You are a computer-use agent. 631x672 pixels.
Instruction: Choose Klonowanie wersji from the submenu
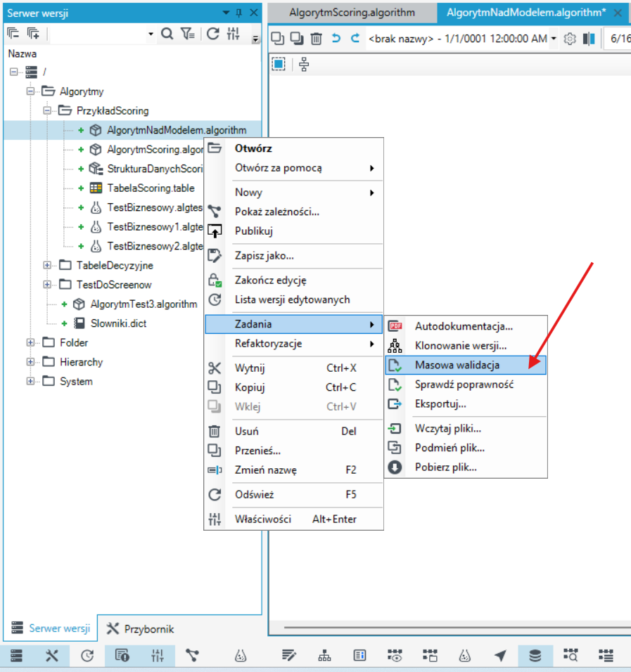click(x=466, y=345)
